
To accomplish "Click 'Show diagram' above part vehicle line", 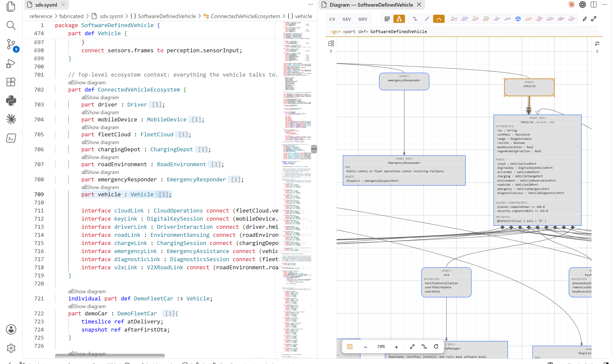I will (100, 187).
